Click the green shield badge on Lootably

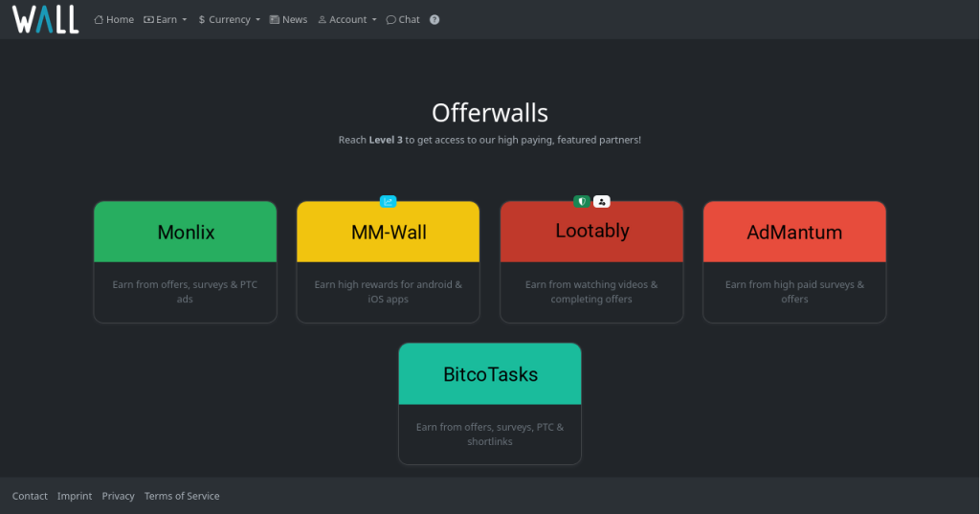click(x=582, y=201)
